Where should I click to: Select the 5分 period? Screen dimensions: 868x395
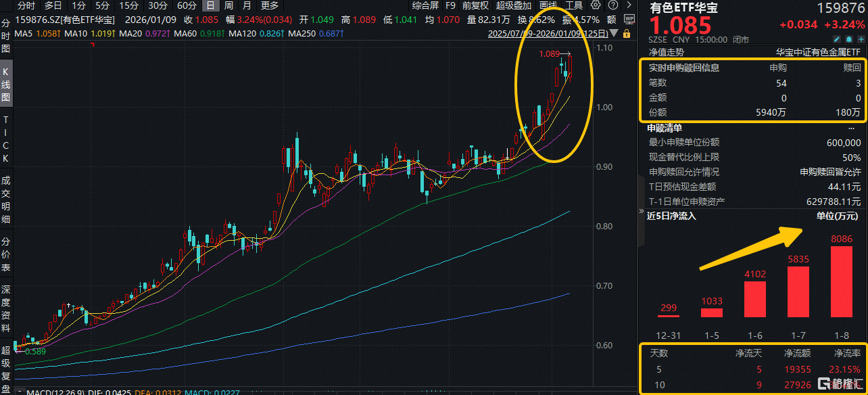pyautogui.click(x=102, y=5)
